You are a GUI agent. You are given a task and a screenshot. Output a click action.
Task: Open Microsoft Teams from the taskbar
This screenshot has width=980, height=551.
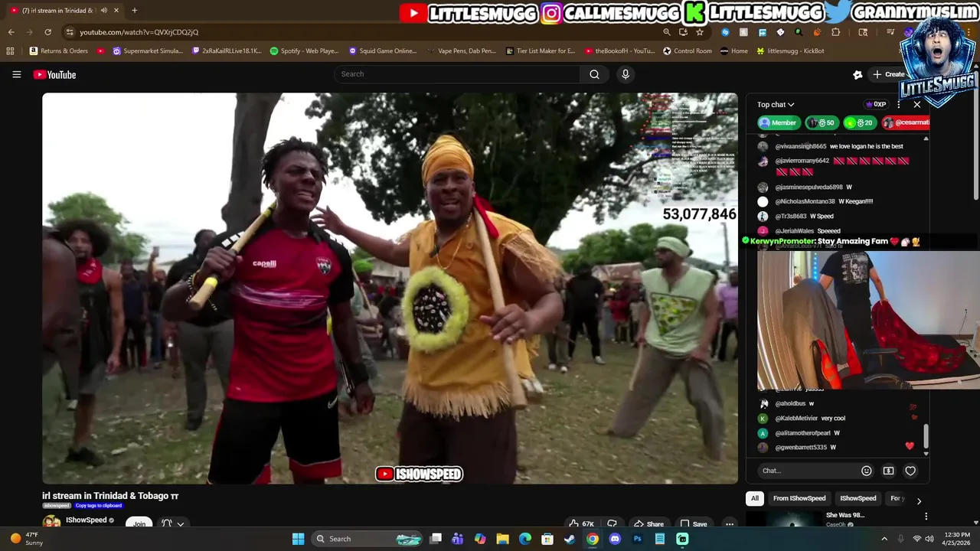458,539
